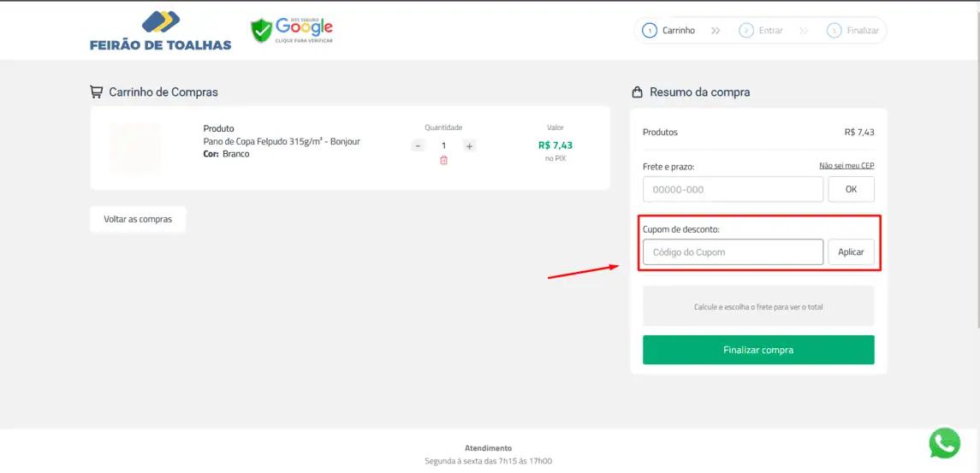Click the R$ 7,43 green price value
This screenshot has width=980, height=473.
pyautogui.click(x=555, y=145)
